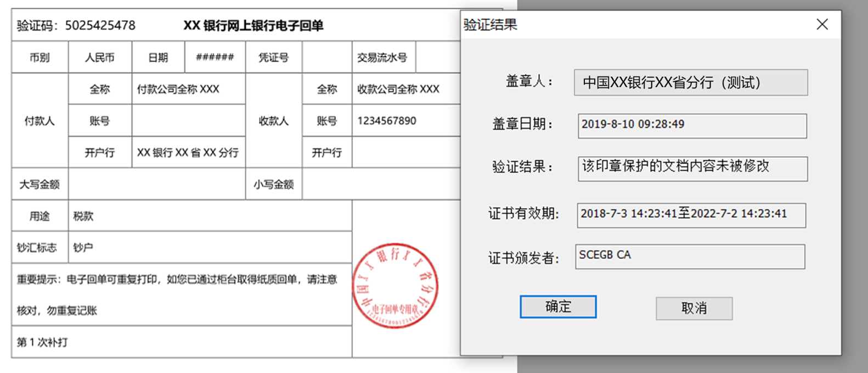Click the 第 1 次补打 reprint row

click(43, 342)
